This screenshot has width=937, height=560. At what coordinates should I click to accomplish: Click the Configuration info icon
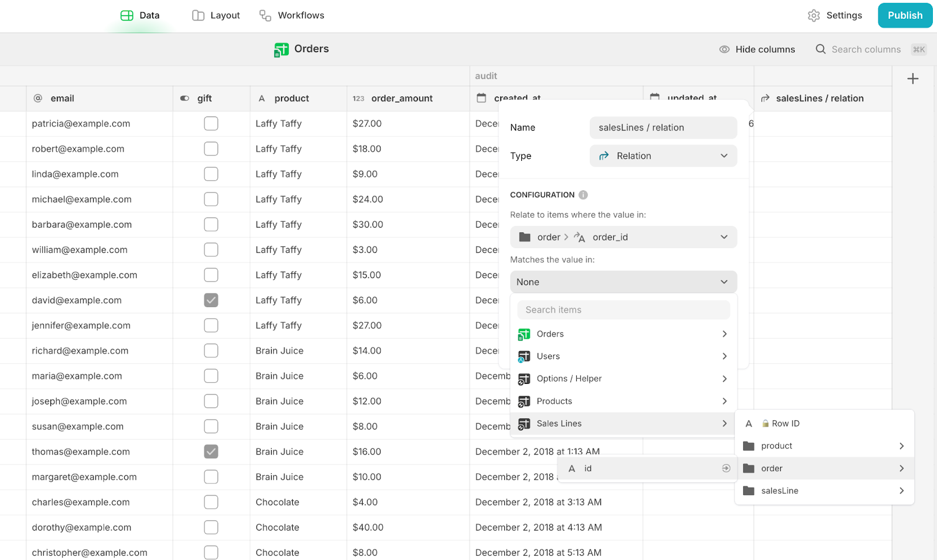point(583,195)
